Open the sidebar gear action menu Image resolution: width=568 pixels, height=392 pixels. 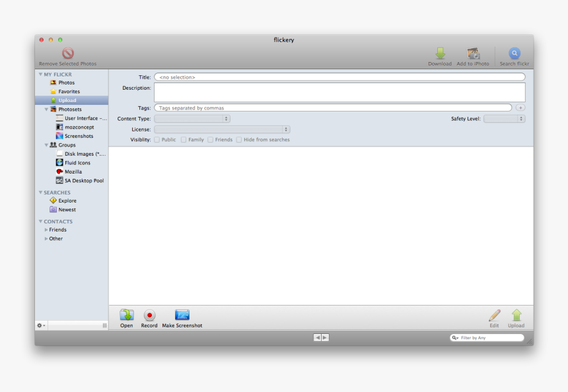(41, 325)
